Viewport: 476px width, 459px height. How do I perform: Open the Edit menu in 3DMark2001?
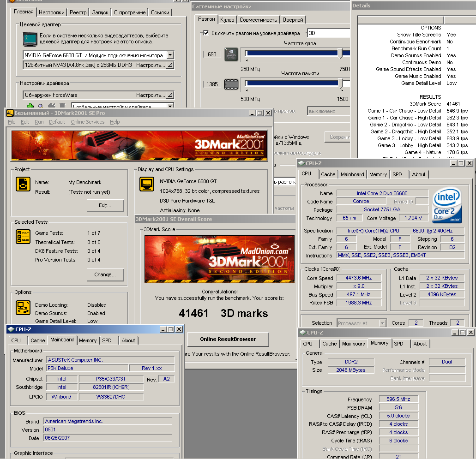(25, 122)
